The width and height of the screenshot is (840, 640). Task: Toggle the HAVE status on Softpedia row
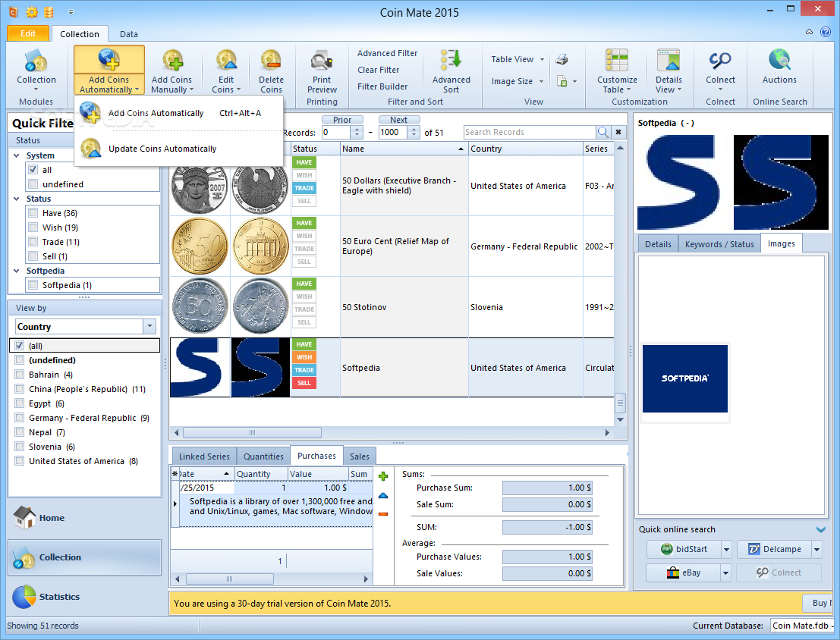click(x=304, y=344)
